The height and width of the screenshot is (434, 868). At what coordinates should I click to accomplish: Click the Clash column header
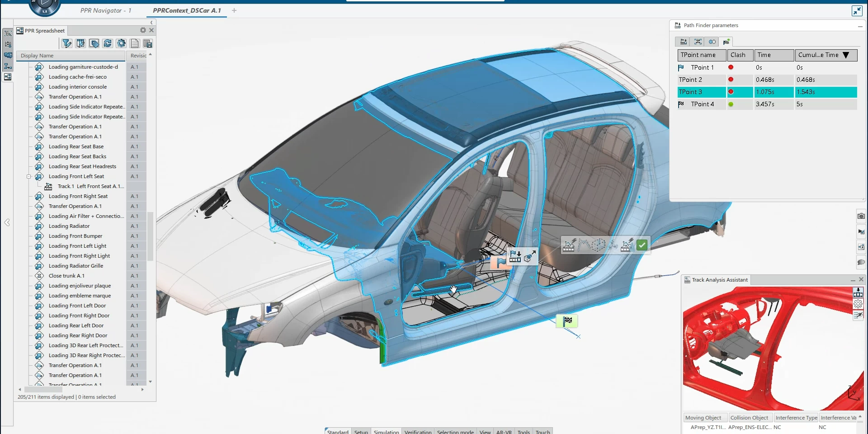point(738,55)
